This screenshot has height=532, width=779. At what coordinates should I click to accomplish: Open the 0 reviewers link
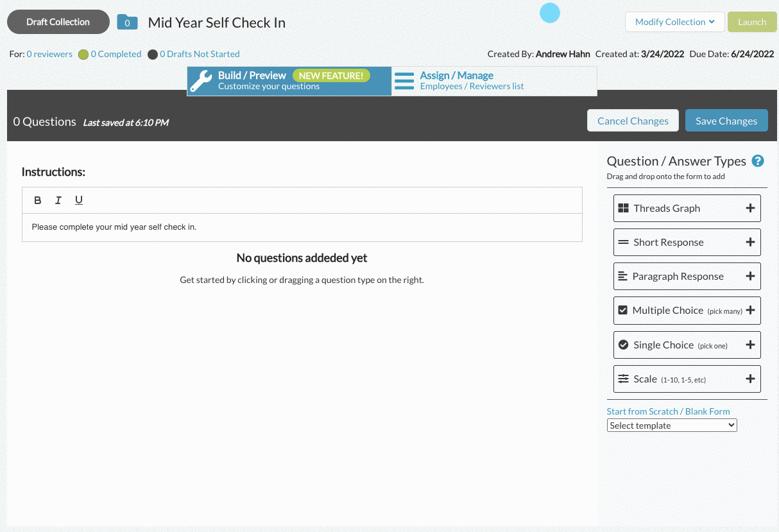click(x=49, y=54)
